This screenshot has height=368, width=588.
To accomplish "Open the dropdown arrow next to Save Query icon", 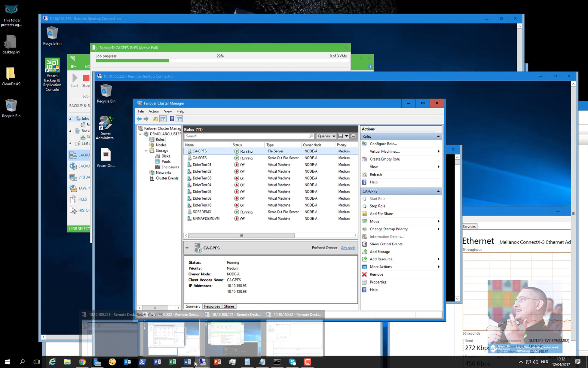I will pos(346,136).
